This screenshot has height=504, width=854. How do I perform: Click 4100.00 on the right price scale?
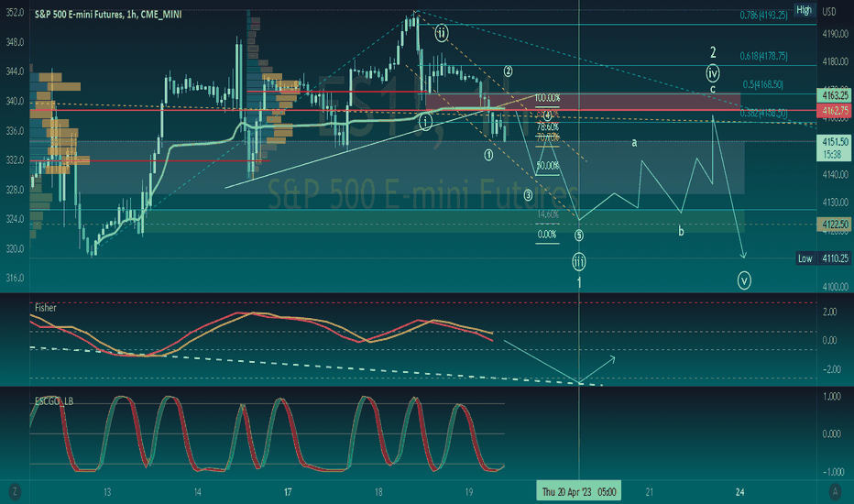point(835,287)
